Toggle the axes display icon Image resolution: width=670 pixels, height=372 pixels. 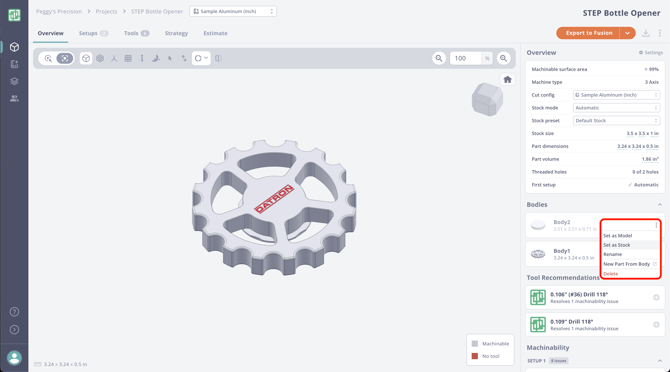[114, 59]
